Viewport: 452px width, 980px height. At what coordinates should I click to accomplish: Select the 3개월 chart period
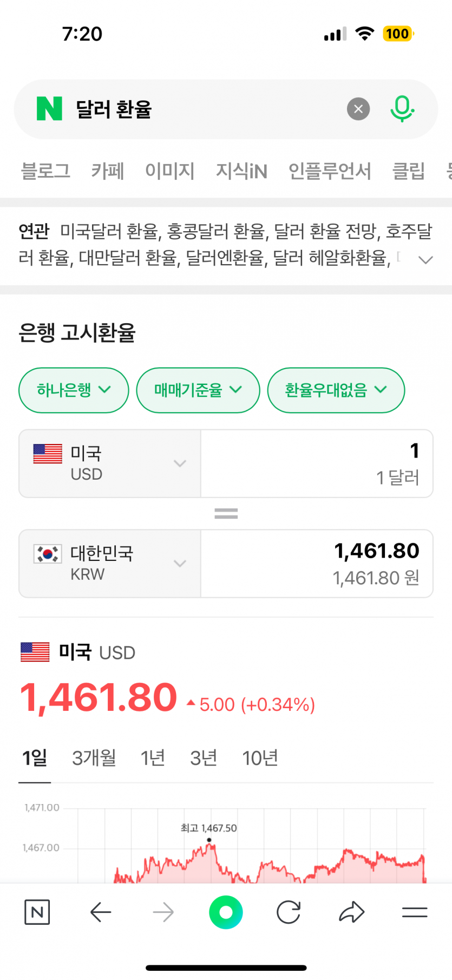[x=94, y=758]
